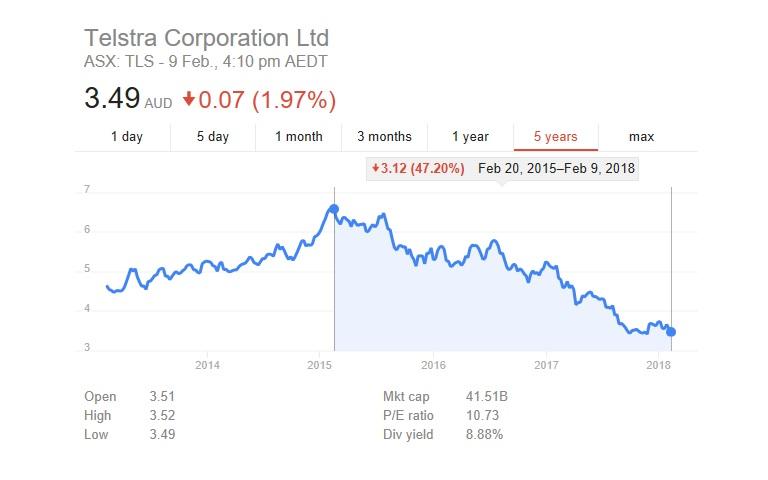Click the 2016 axis label
Screen dimensions: 768x480
[x=433, y=365]
